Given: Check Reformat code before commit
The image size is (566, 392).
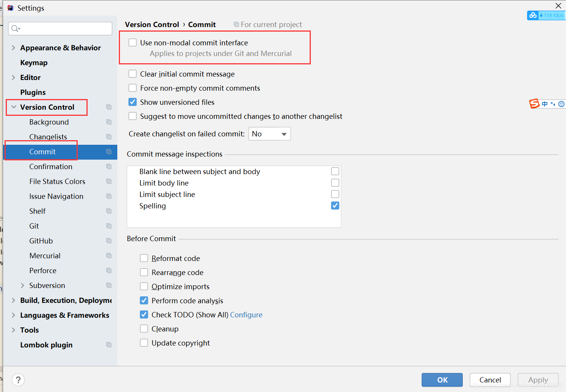Looking at the screenshot, I should [144, 258].
